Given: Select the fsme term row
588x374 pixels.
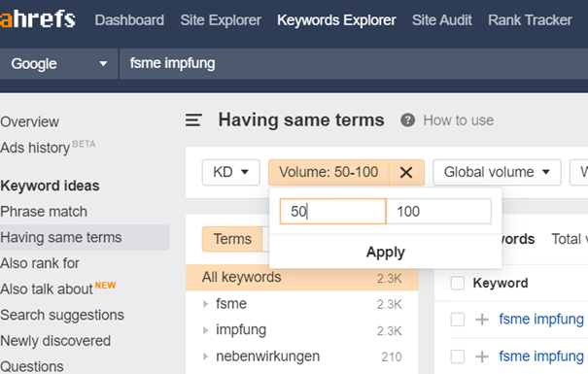Looking at the screenshot, I should [x=302, y=304].
